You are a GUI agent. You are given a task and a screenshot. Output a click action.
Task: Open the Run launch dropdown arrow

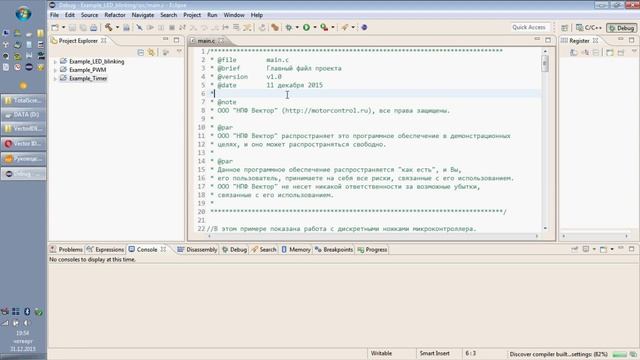point(315,27)
